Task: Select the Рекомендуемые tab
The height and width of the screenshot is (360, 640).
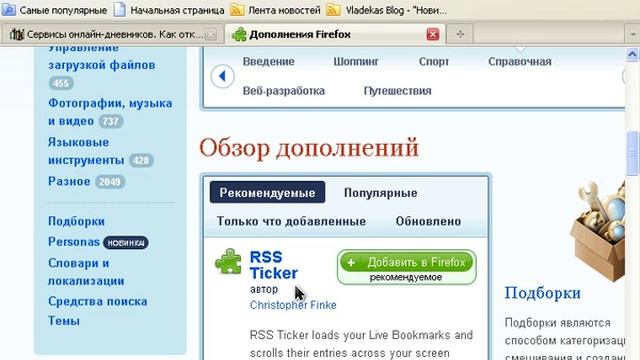Action: (x=267, y=192)
